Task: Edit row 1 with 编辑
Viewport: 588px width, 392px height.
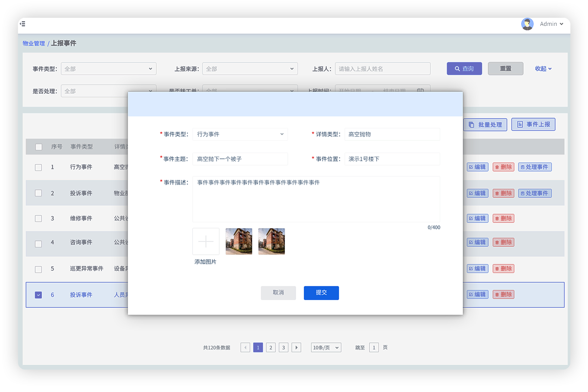Action: click(478, 167)
